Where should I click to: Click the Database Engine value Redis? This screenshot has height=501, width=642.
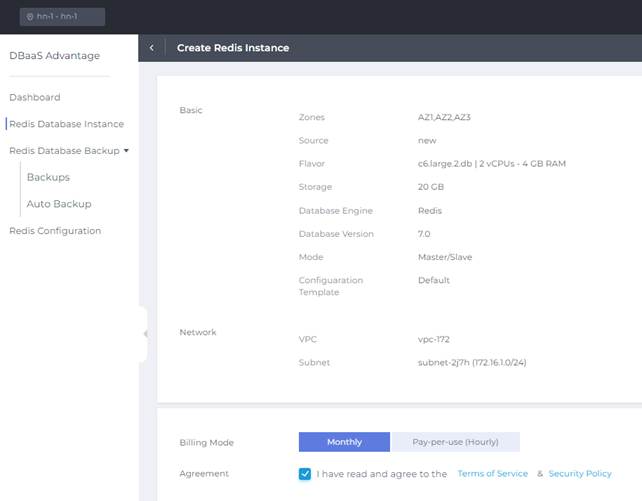coord(430,211)
